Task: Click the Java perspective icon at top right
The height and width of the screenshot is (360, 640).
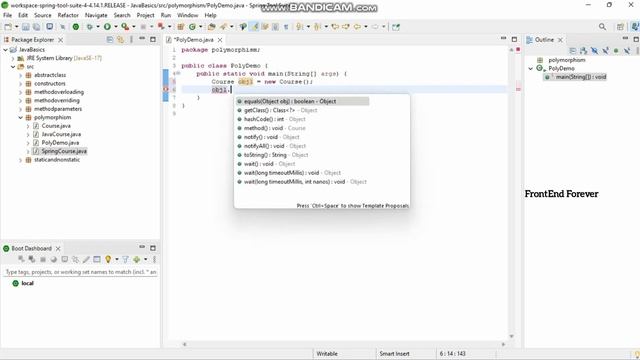Action: tap(635, 27)
